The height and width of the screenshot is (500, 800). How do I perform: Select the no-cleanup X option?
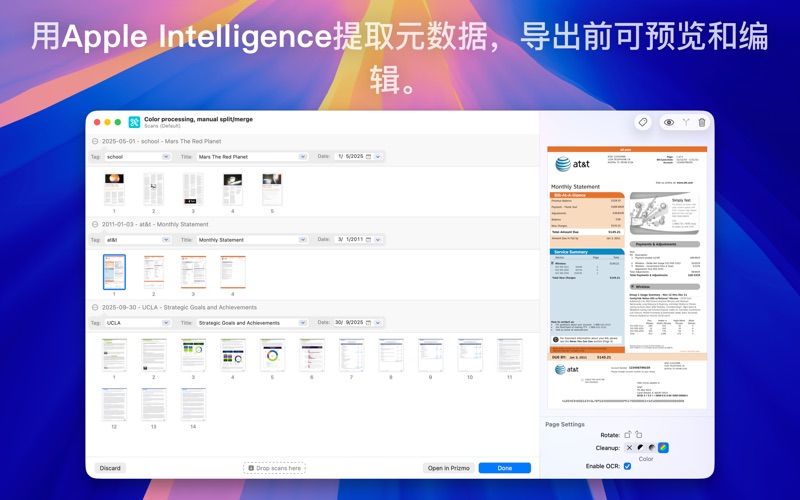[629, 448]
